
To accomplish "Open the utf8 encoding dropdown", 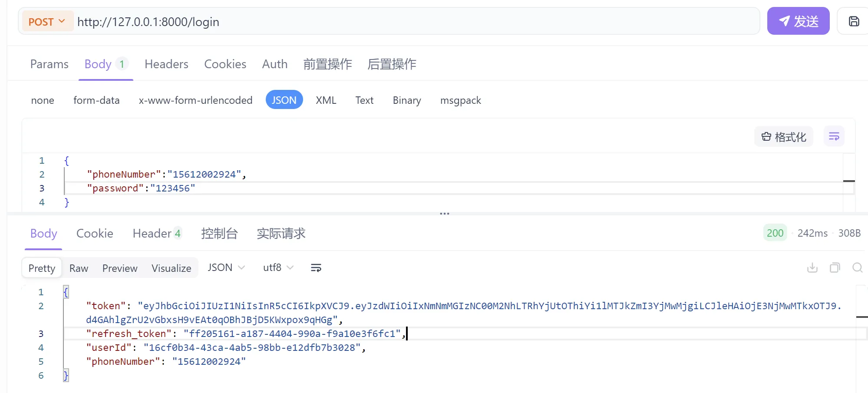I will click(278, 268).
